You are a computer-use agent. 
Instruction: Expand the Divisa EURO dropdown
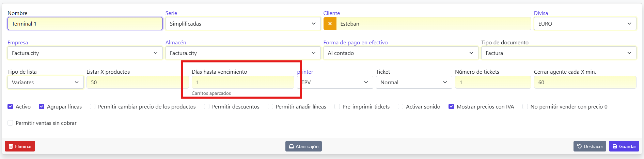point(585,24)
